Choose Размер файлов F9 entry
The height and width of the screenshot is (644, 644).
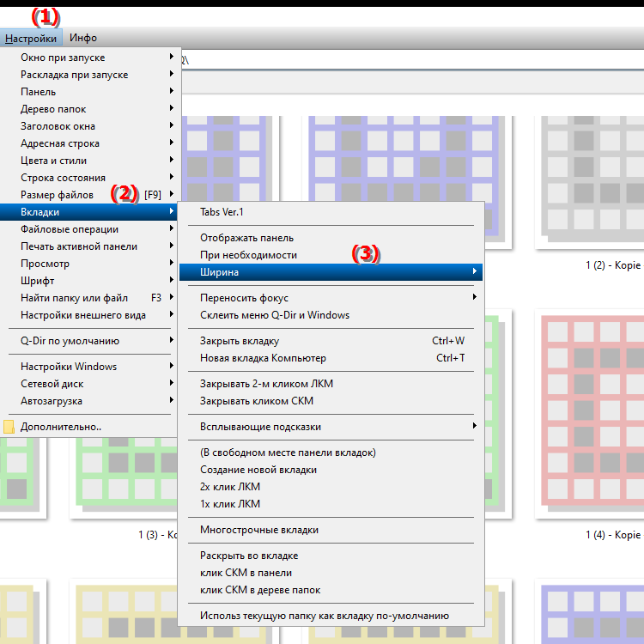pyautogui.click(x=89, y=195)
